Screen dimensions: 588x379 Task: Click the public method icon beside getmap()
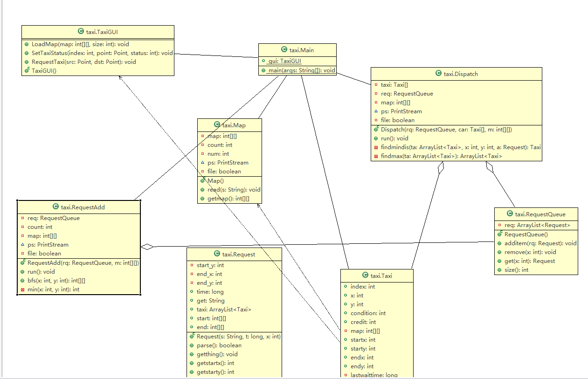pyautogui.click(x=203, y=199)
